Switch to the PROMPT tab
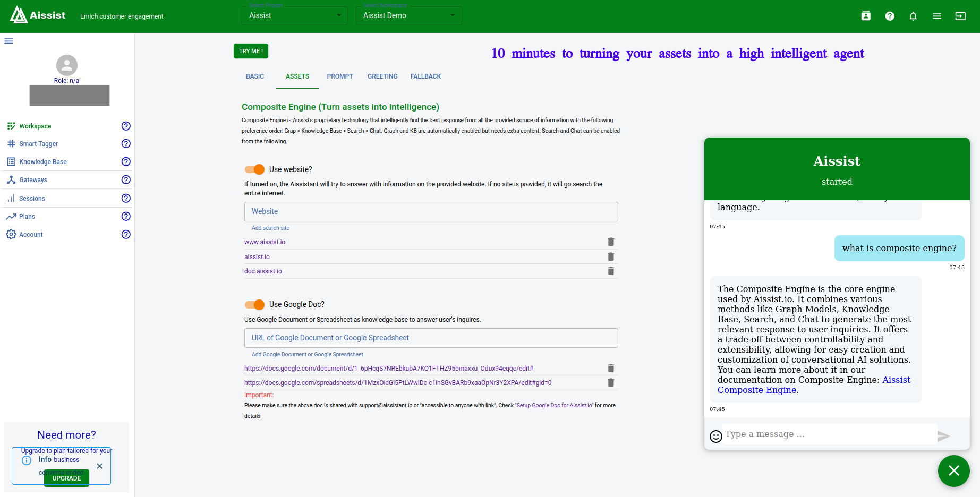980x497 pixels. (x=340, y=76)
